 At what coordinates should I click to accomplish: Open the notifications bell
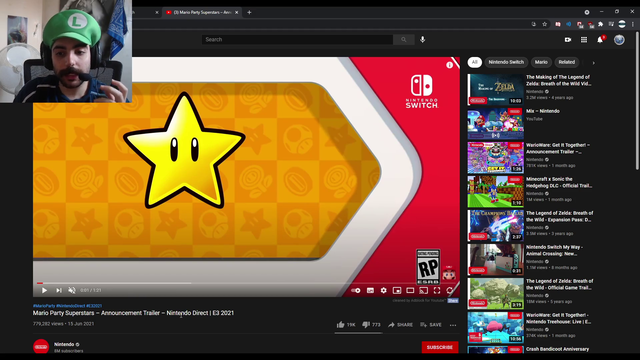[x=600, y=40]
